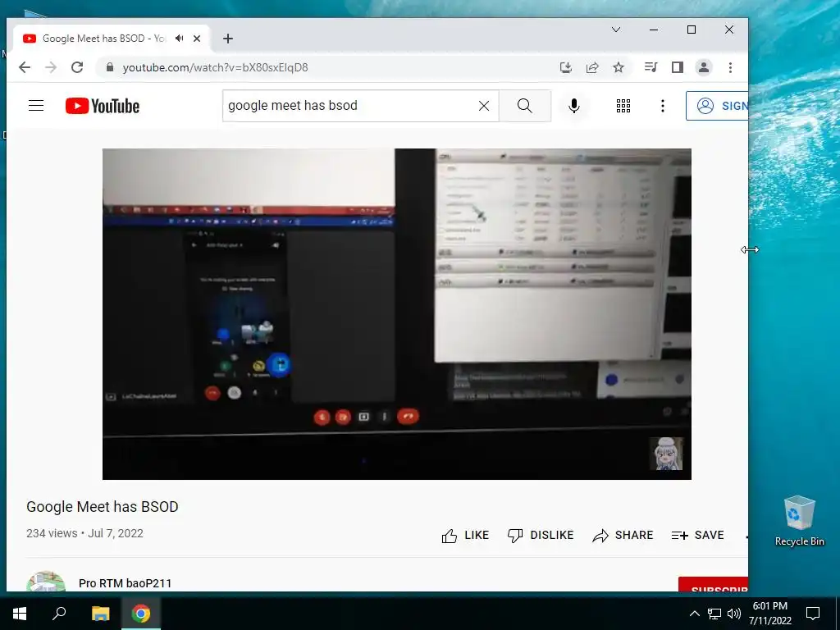Screen dimensions: 840x630
Task: Open the volume tray icon
Action: (734, 614)
